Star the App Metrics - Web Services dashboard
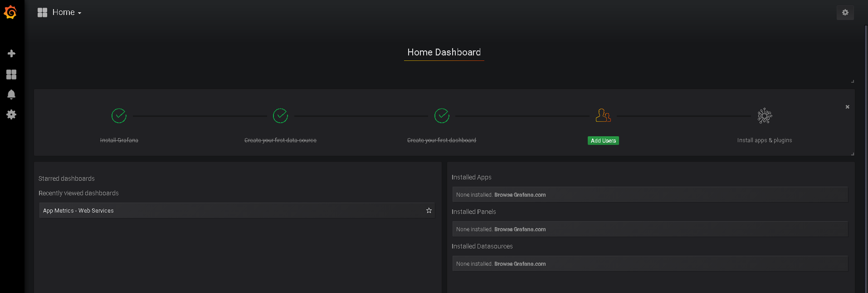The height and width of the screenshot is (293, 868). [x=429, y=211]
